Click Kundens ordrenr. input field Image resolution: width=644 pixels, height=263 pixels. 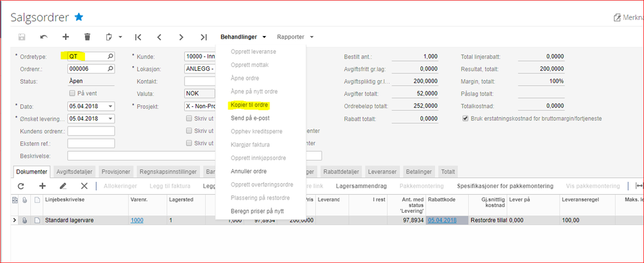(x=91, y=131)
